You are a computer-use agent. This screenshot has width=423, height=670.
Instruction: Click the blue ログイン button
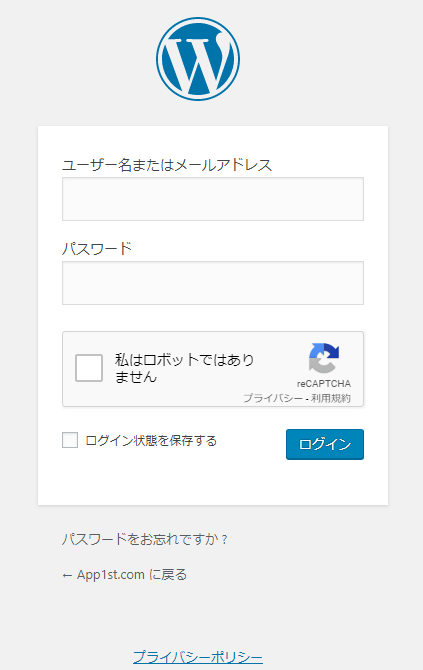[325, 444]
